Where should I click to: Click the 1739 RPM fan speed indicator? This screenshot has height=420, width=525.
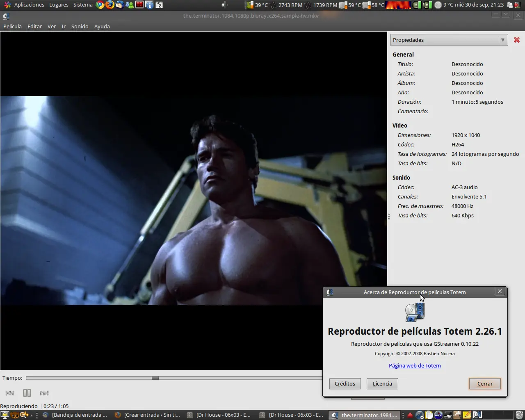click(321, 5)
